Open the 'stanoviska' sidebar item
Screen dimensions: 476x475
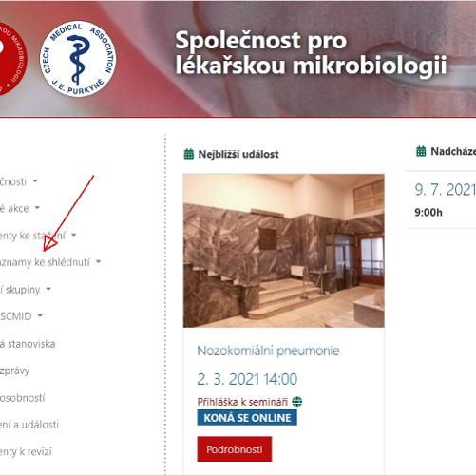pyautogui.click(x=28, y=344)
